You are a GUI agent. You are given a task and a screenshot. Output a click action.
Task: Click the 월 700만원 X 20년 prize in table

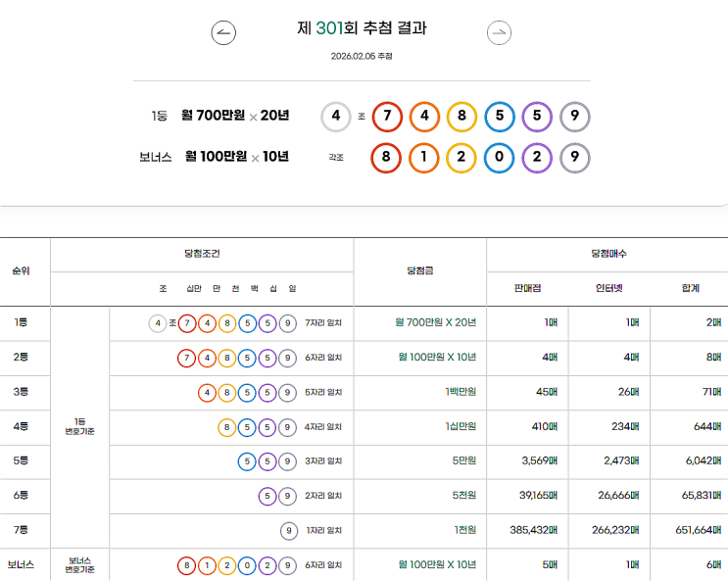click(435, 322)
